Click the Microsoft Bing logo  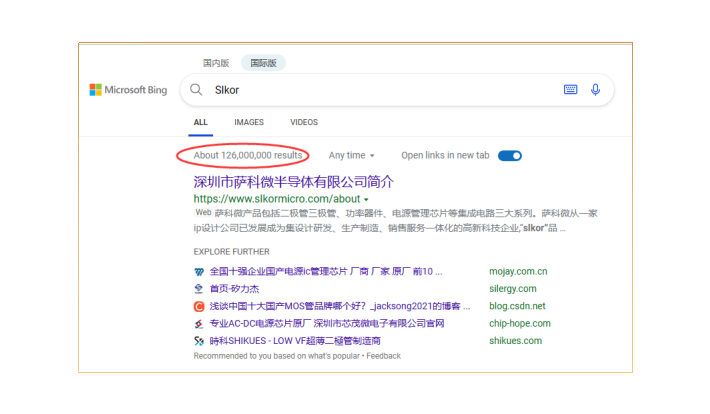[128, 90]
